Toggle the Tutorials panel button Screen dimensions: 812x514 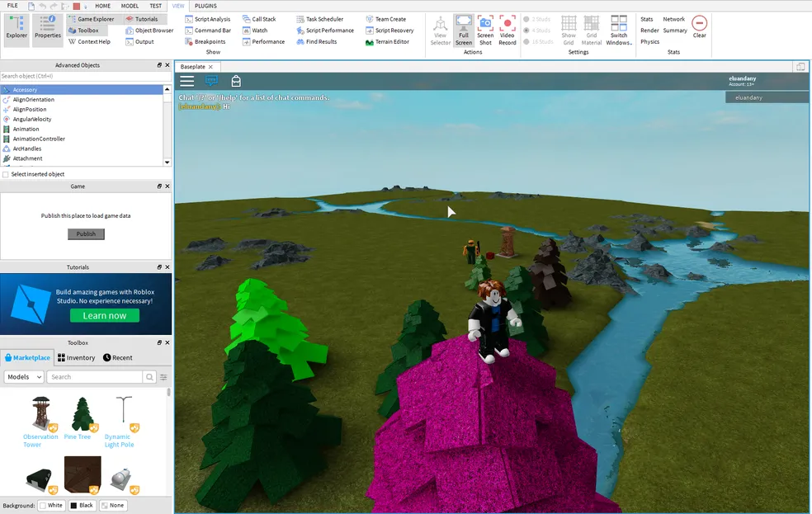[142, 19]
